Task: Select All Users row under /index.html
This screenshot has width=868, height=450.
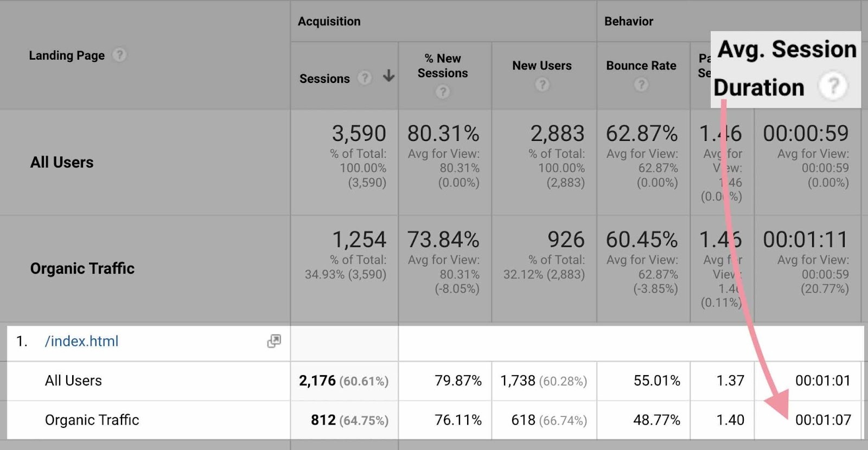Action: point(73,381)
